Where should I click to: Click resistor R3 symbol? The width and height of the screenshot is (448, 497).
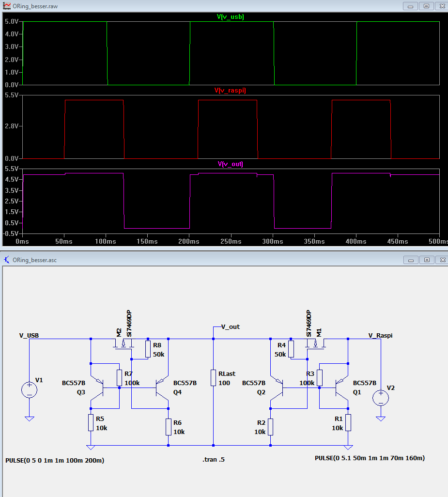pos(320,377)
